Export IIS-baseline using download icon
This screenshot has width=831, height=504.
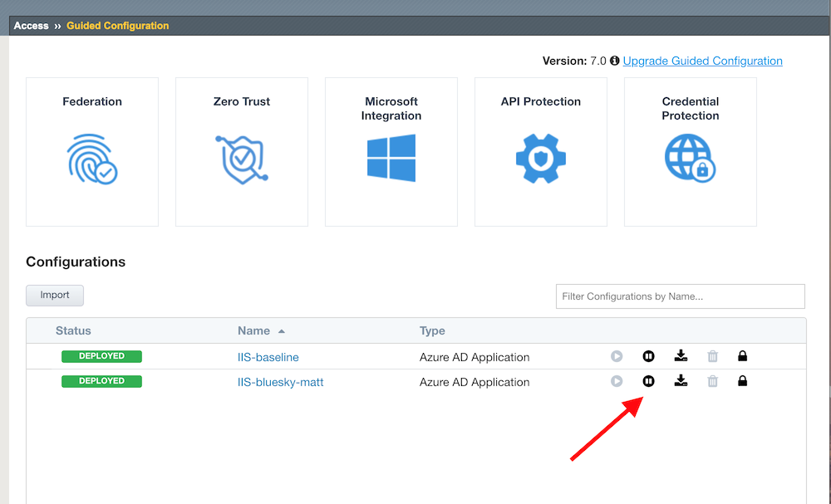[681, 355]
